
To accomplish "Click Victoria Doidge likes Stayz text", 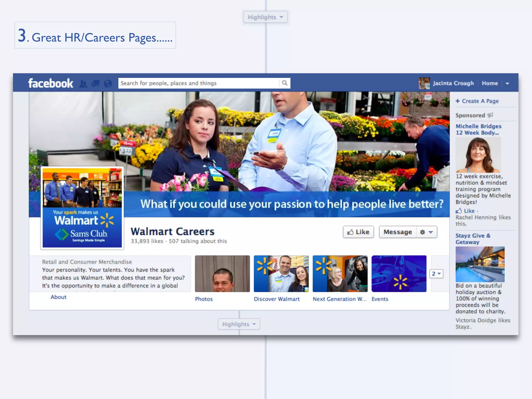I will pos(483,323).
